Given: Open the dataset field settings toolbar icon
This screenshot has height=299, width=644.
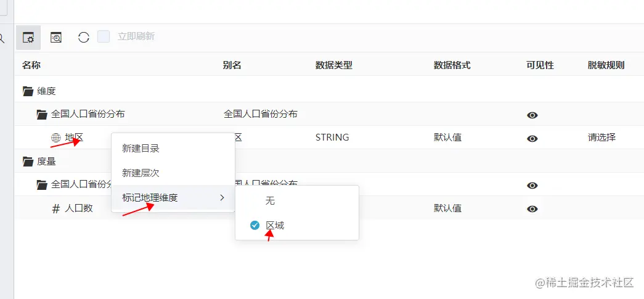Looking at the screenshot, I should point(28,38).
